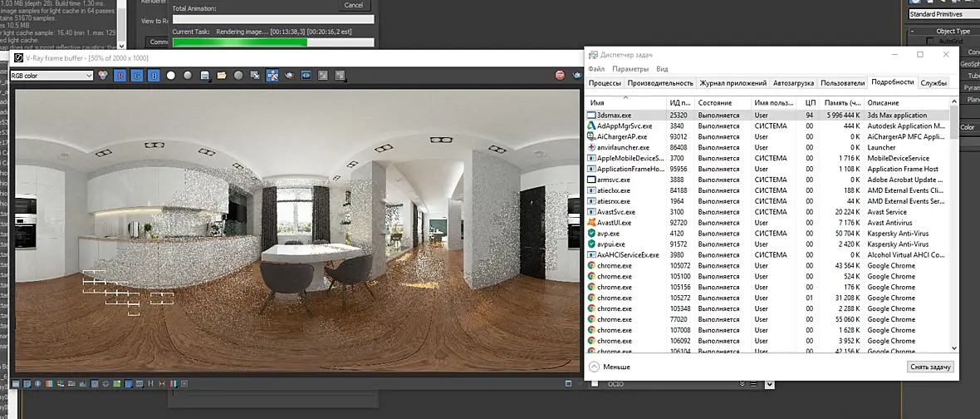Select the atieclxx.exe process
The height and width of the screenshot is (419, 980).
pos(767,190)
